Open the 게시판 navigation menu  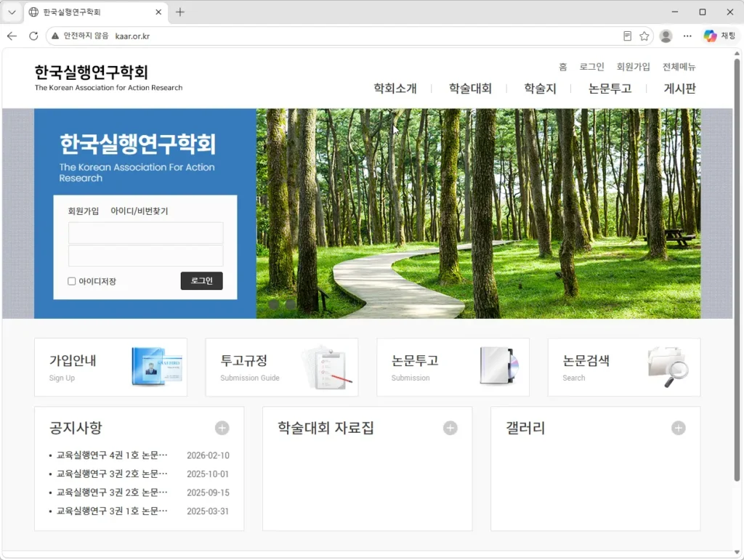[680, 89]
